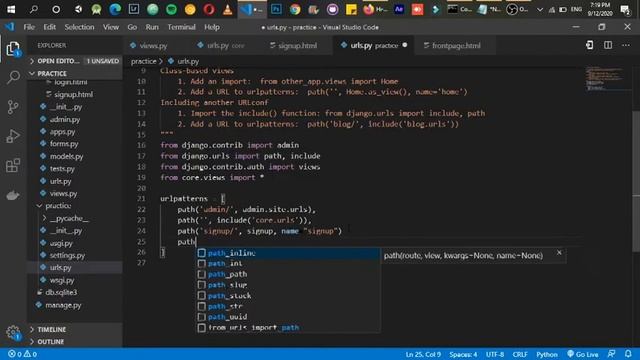Select 'from urls import path' suggestion
The image size is (640, 360).
point(288,327)
